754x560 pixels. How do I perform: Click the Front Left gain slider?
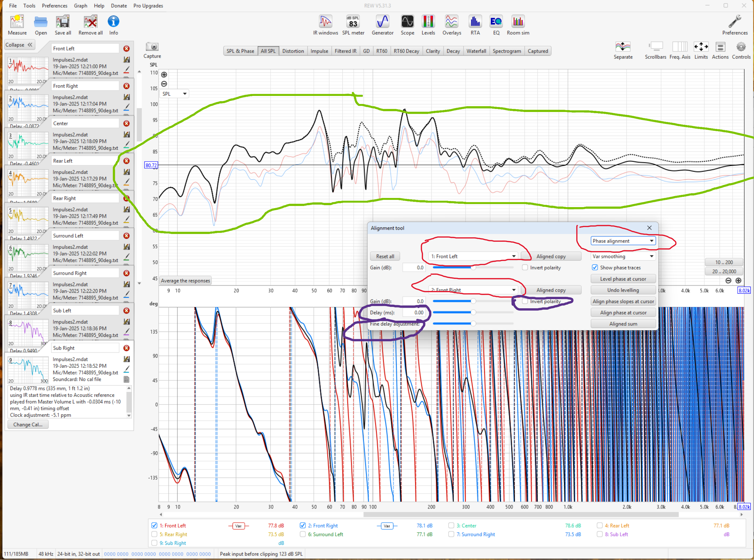coord(473,268)
